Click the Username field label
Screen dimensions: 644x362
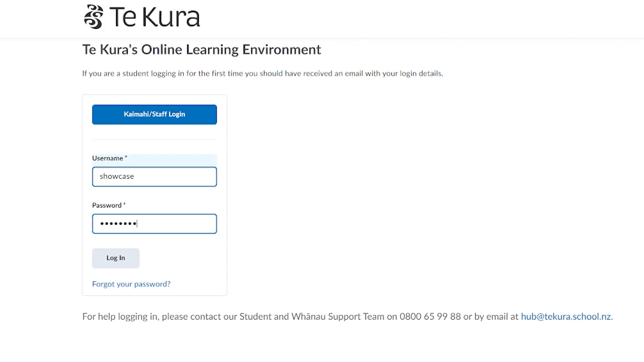click(x=107, y=158)
